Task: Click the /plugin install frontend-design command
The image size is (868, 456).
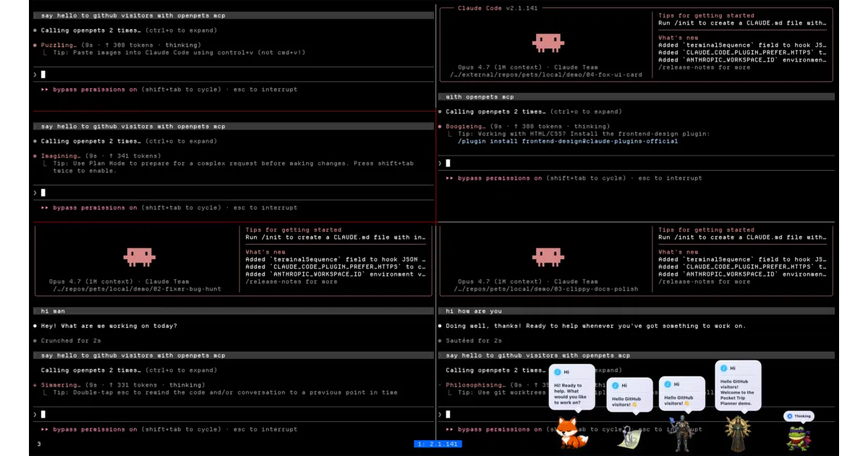Action: pyautogui.click(x=568, y=141)
